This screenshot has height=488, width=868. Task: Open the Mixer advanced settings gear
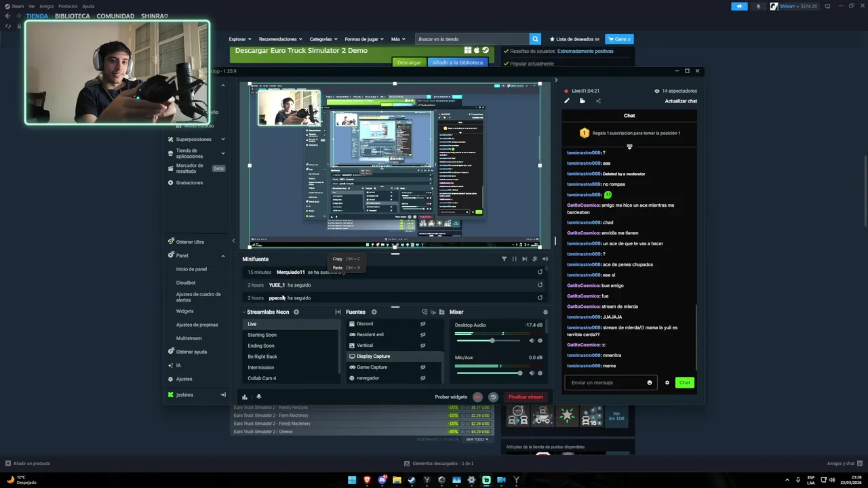tap(545, 312)
